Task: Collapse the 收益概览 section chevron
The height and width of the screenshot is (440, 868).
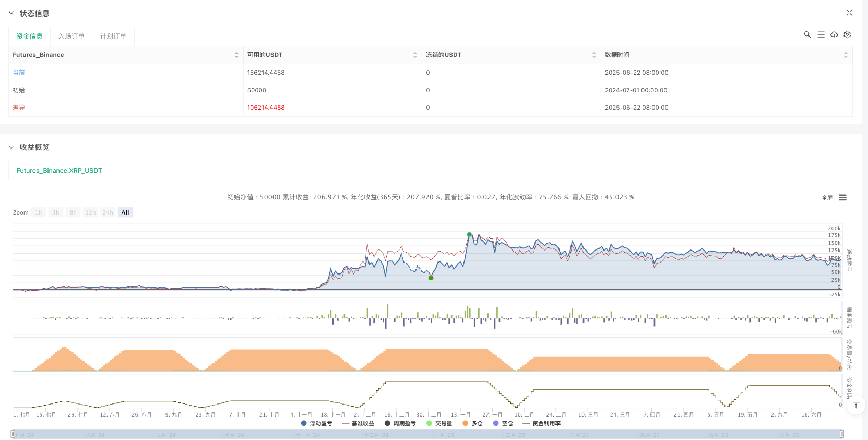Action: click(x=11, y=147)
